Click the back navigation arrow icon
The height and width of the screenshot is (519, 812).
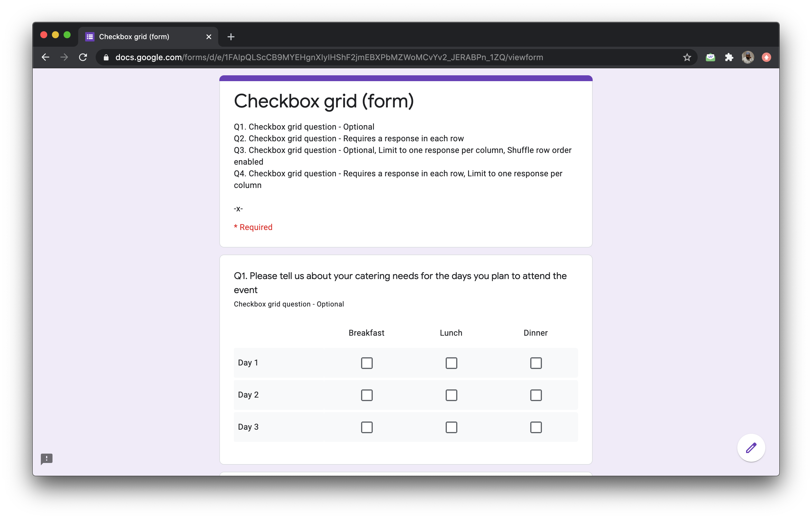(45, 58)
